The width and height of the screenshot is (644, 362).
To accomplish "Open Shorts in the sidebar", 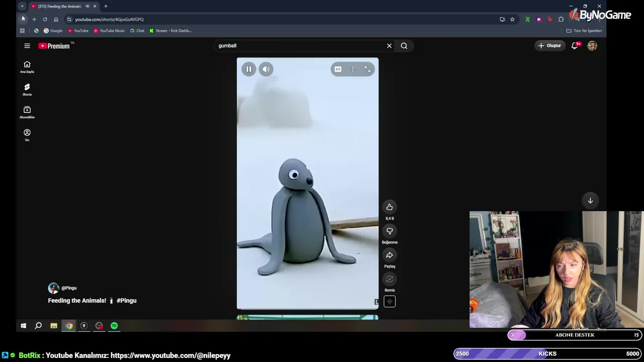I will [x=27, y=89].
